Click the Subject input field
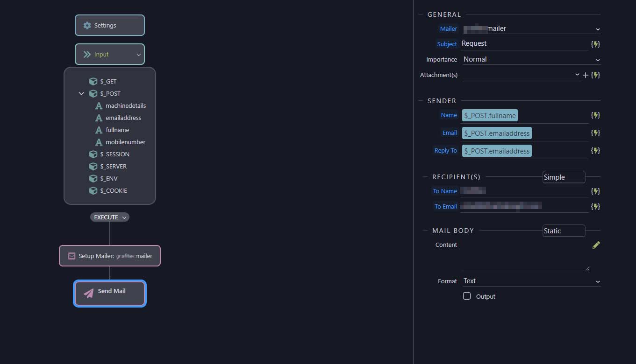The height and width of the screenshot is (364, 636). pyautogui.click(x=524, y=44)
